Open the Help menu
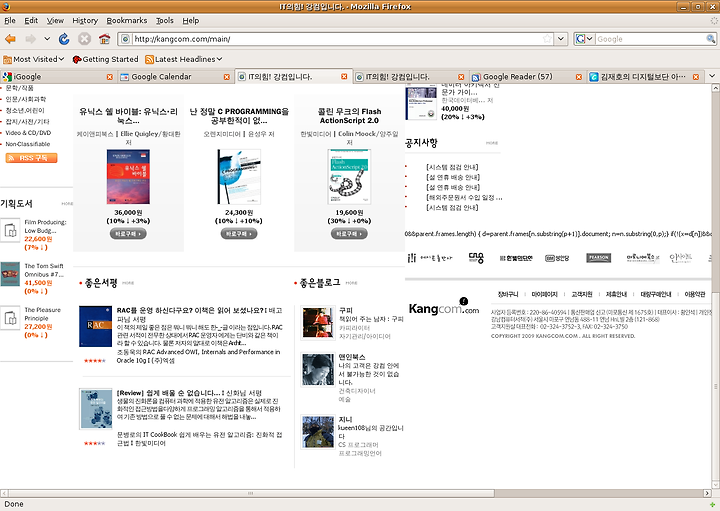This screenshot has height=511, width=720. (191, 21)
